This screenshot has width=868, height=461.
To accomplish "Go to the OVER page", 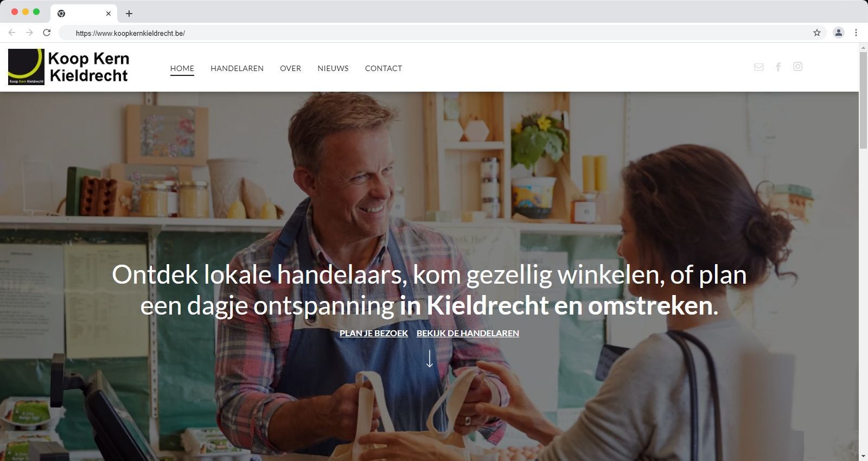I will (x=290, y=68).
